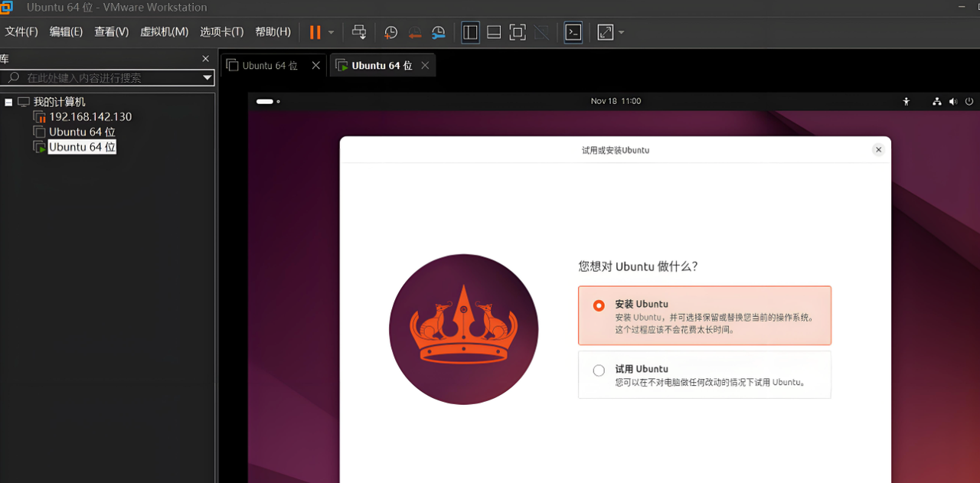Screen dimensions: 980x483
Task: Switch to the first Ubuntu 64 位 tab
Action: pos(269,65)
